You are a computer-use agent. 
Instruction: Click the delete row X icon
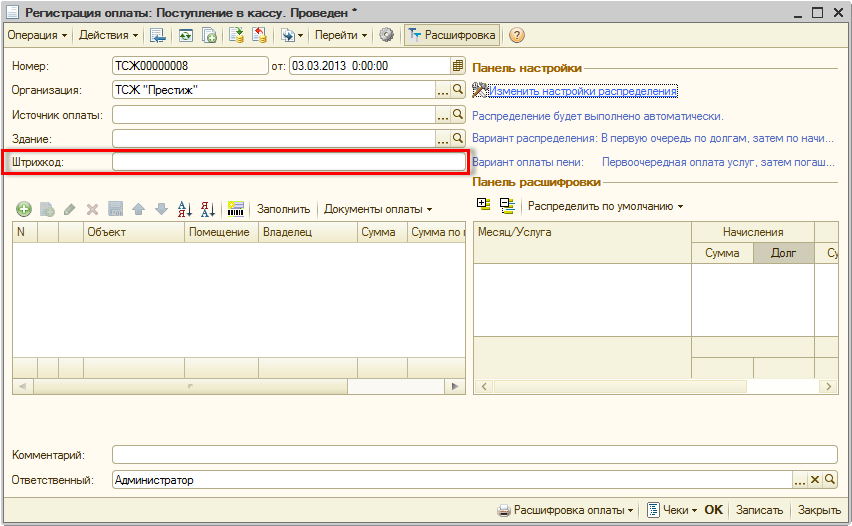pyautogui.click(x=92, y=209)
